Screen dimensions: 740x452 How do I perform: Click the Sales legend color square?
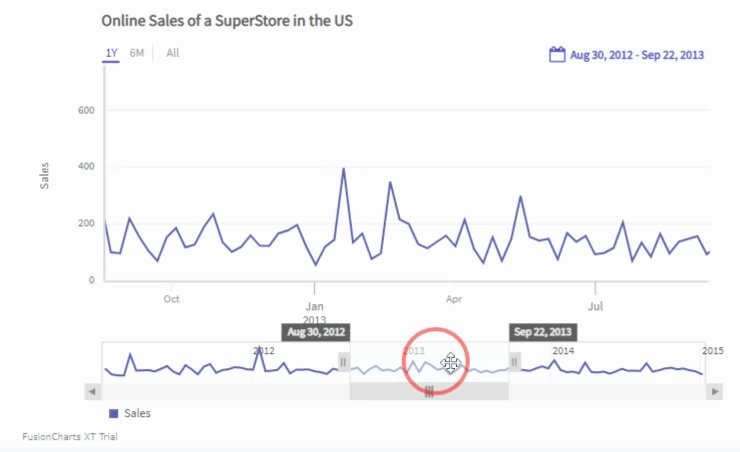click(113, 413)
